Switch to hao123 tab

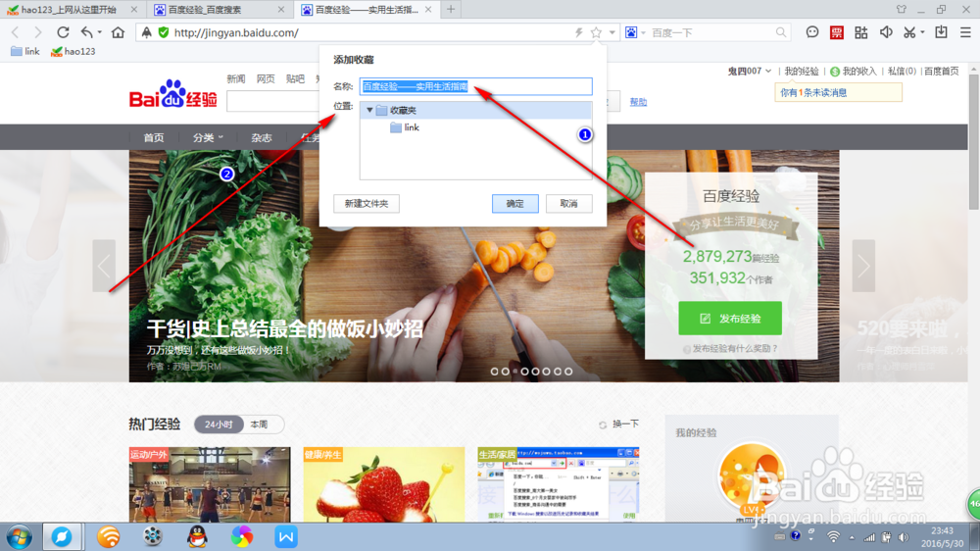[72, 10]
